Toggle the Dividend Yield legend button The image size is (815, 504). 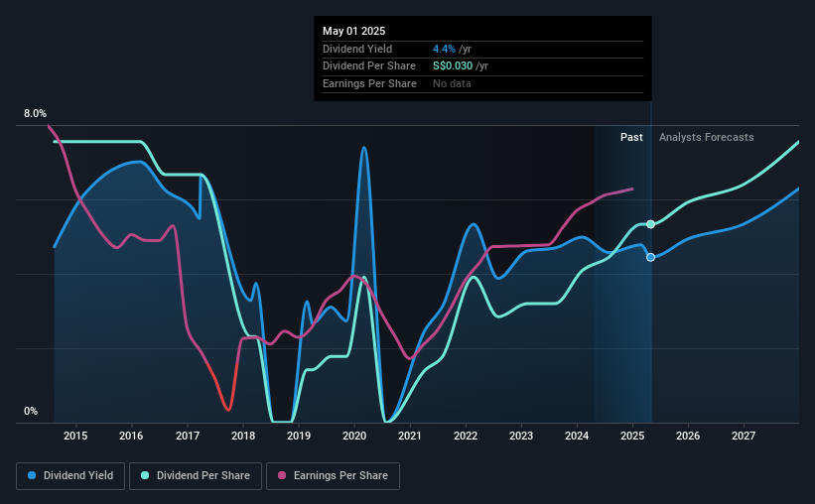70,476
